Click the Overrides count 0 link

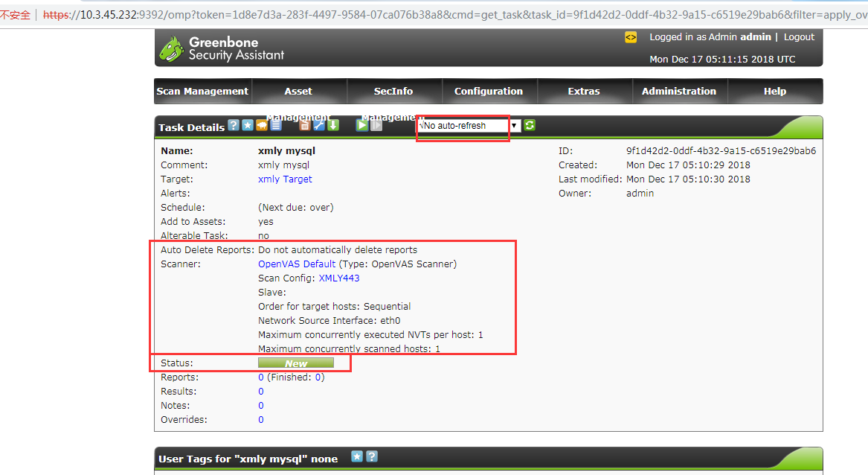[x=261, y=420]
